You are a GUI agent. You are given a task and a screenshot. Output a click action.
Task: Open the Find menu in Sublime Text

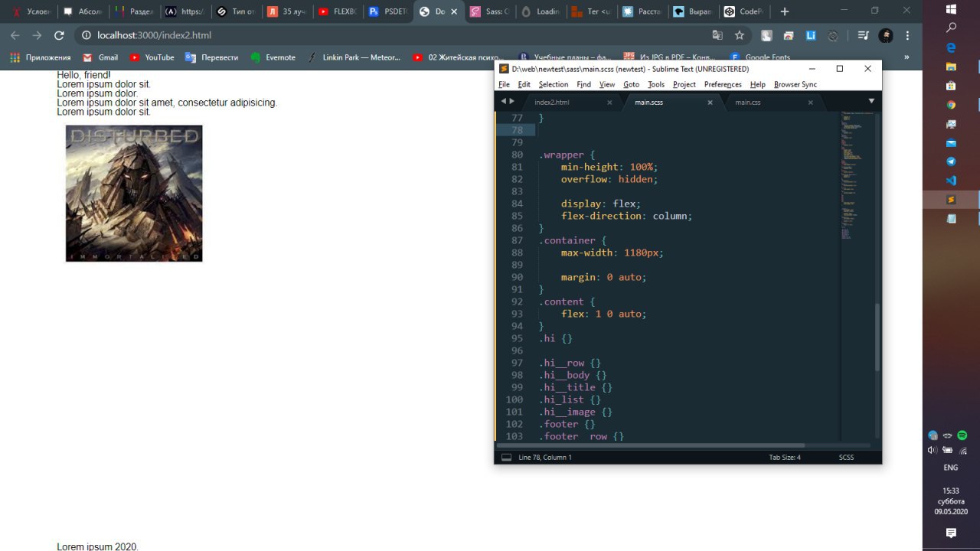point(583,84)
